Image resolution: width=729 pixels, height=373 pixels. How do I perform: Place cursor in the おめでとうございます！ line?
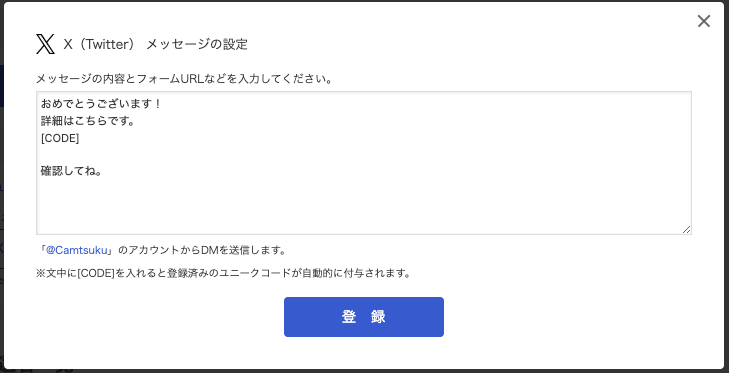101,104
